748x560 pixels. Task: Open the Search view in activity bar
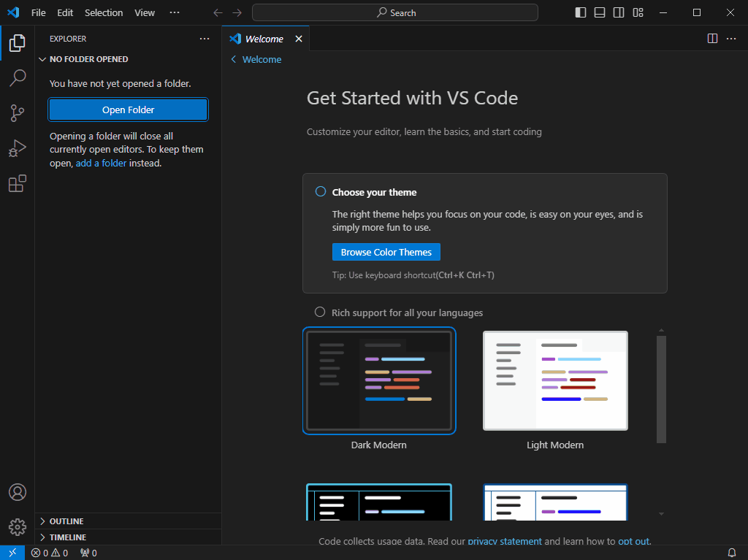pos(18,77)
